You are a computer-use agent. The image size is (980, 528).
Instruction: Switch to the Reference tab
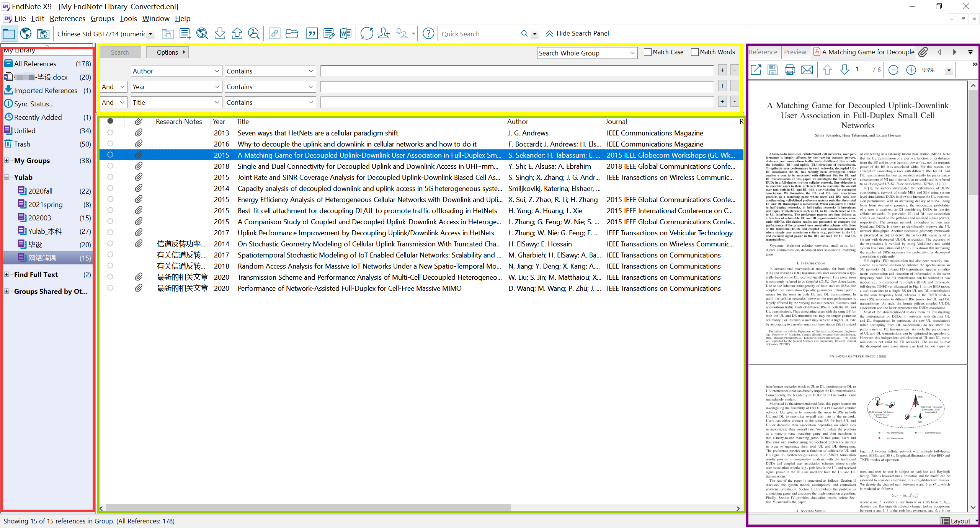pyautogui.click(x=763, y=52)
